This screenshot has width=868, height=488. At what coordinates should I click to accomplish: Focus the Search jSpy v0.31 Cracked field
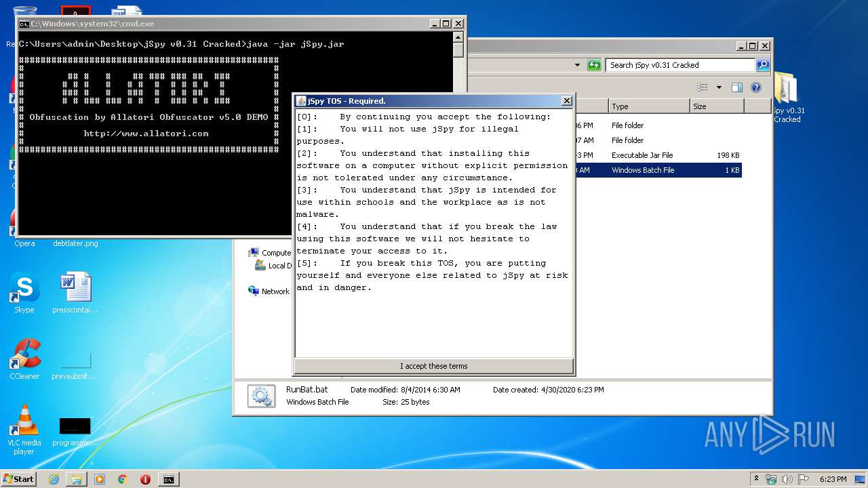click(680, 65)
